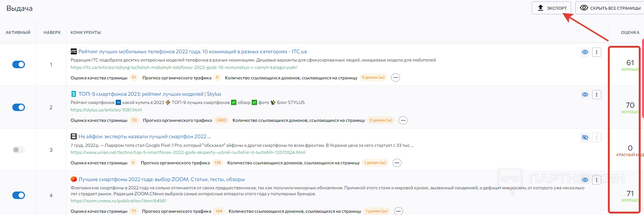
Task: Open the three-dot menu for ZOOM result
Action: coord(597,180)
